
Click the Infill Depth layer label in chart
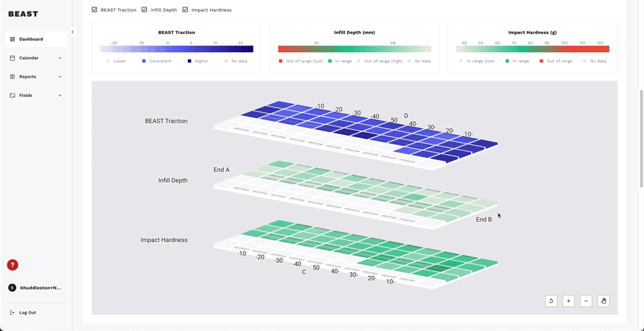(x=173, y=180)
